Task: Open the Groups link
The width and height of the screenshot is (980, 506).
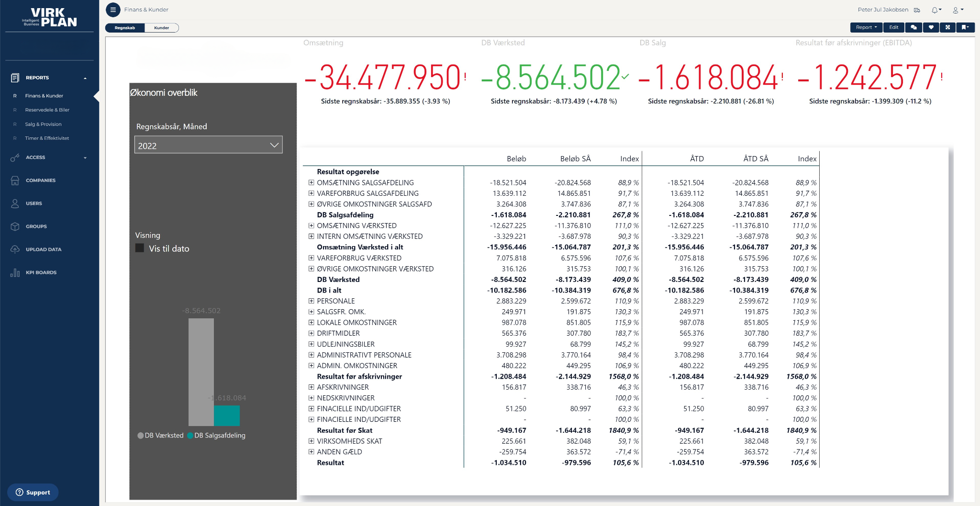Action: tap(36, 226)
